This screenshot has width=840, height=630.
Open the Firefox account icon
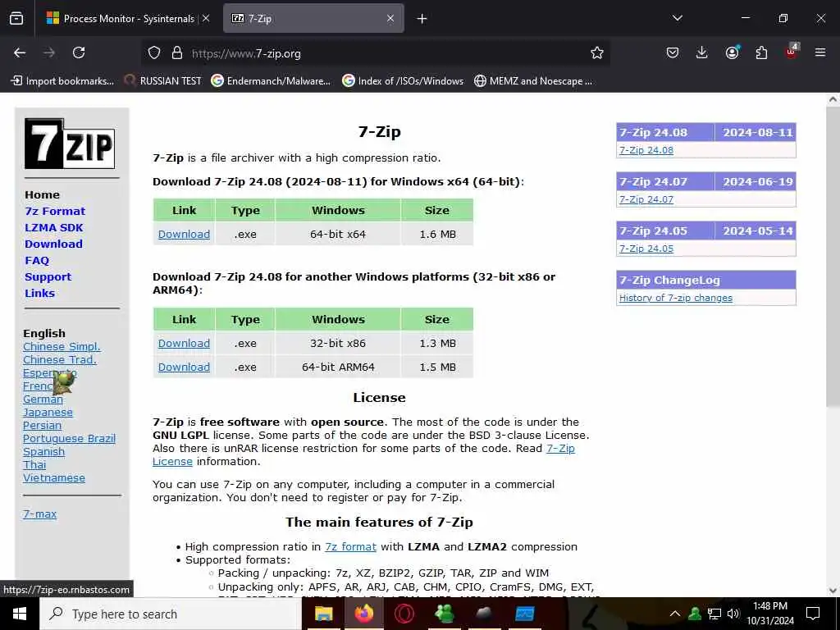point(732,52)
